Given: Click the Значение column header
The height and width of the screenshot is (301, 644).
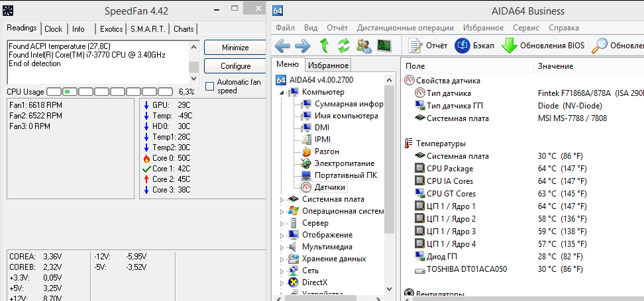Looking at the screenshot, I should [555, 66].
